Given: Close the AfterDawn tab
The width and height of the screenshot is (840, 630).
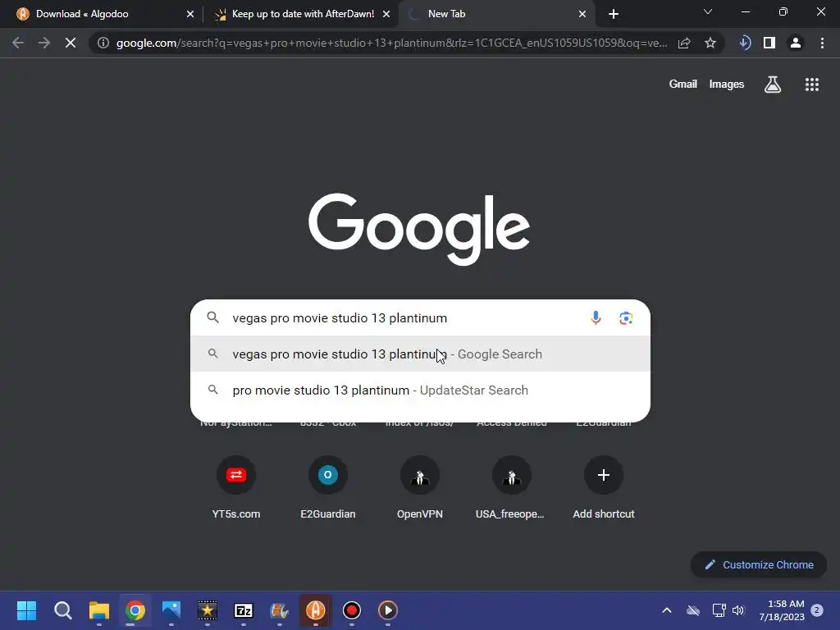Looking at the screenshot, I should (x=386, y=15).
